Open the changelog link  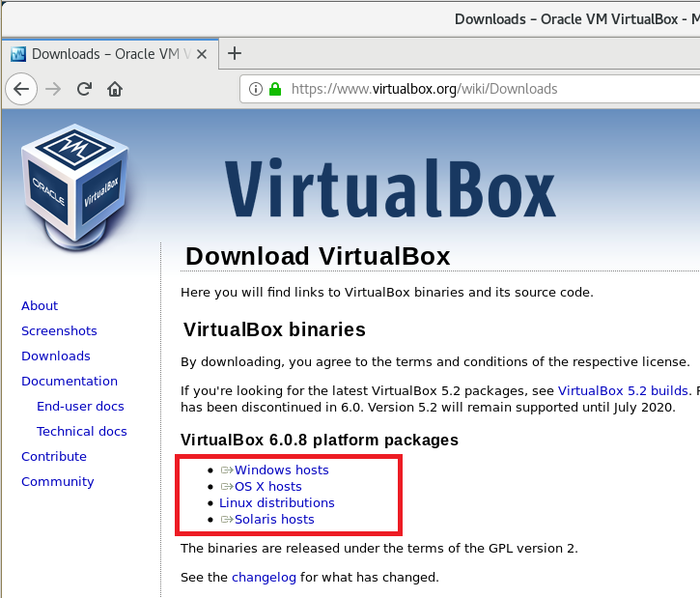point(264,578)
